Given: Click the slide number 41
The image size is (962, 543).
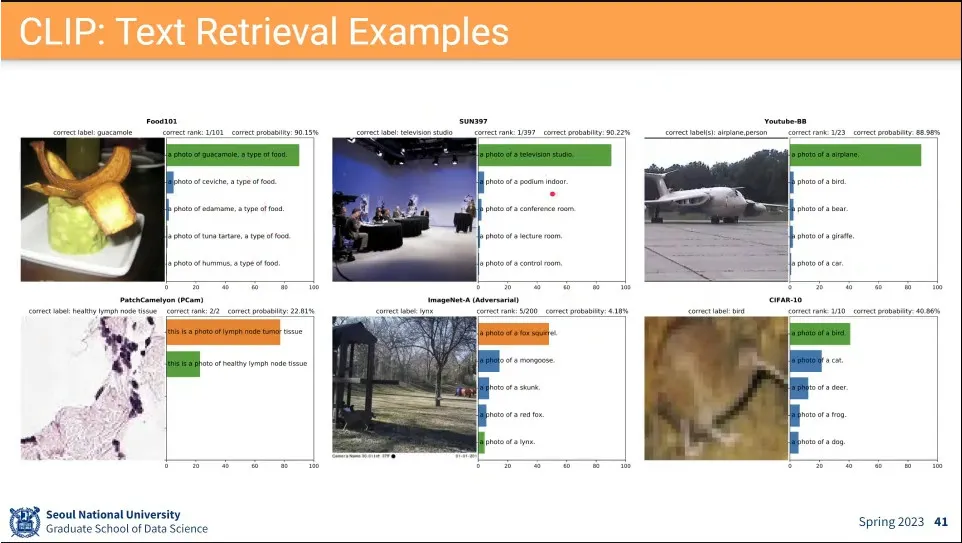Looking at the screenshot, I should coord(941,522).
